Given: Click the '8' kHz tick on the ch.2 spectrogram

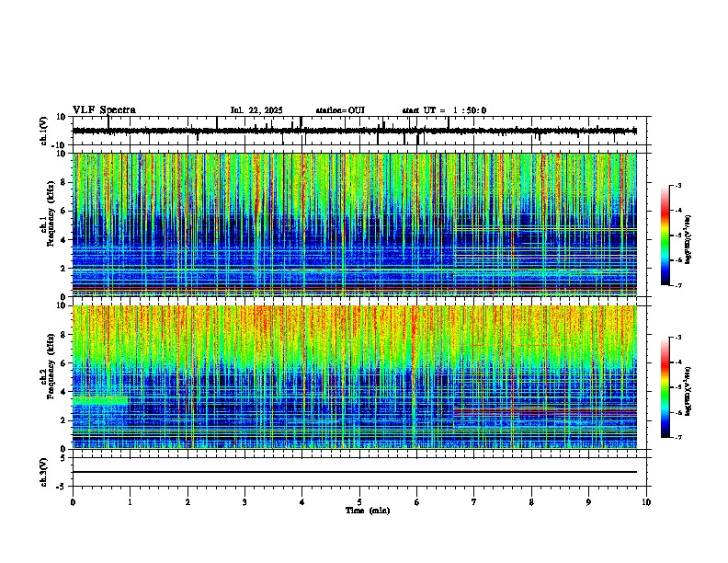Looking at the screenshot, I should (x=63, y=335).
